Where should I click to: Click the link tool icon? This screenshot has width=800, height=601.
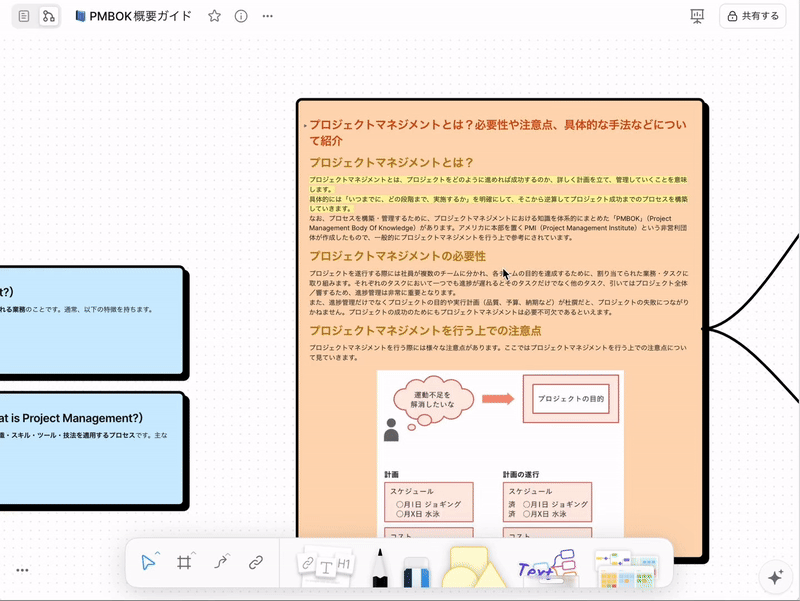coord(256,562)
